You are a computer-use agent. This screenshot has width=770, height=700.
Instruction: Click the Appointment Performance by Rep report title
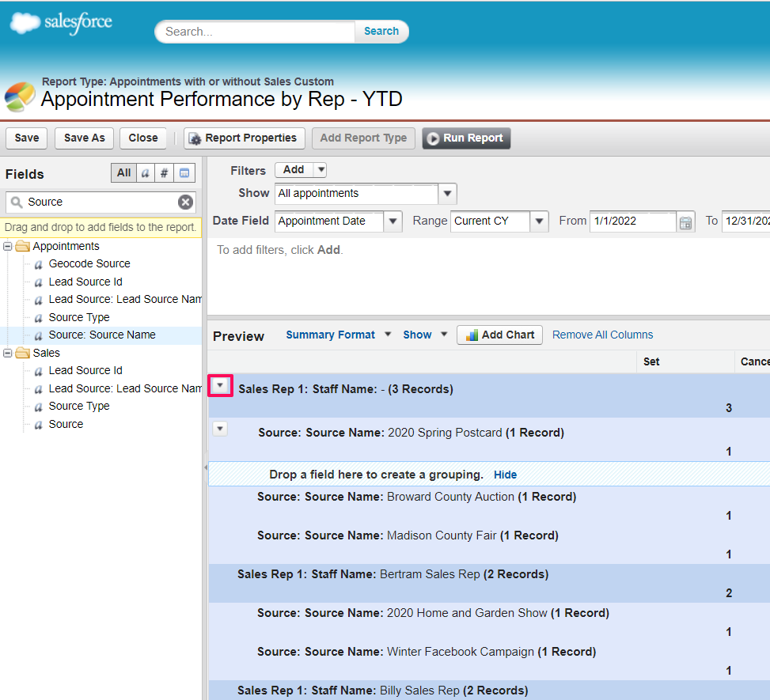click(222, 99)
